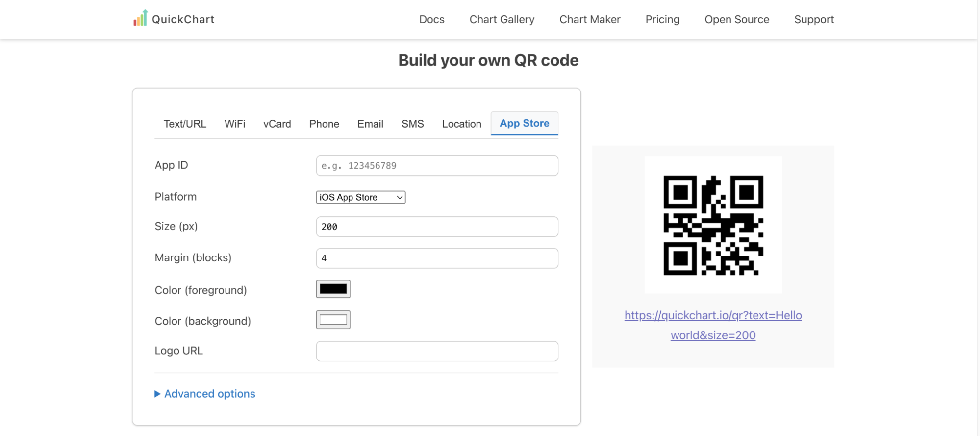Click the Size (px) field
This screenshot has width=980, height=436.
point(437,227)
